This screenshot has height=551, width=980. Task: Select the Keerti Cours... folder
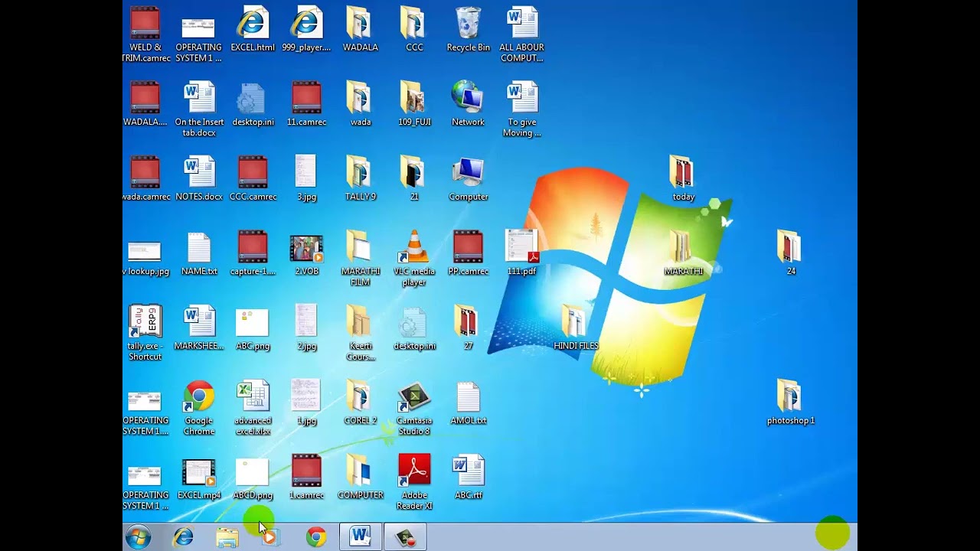click(360, 334)
